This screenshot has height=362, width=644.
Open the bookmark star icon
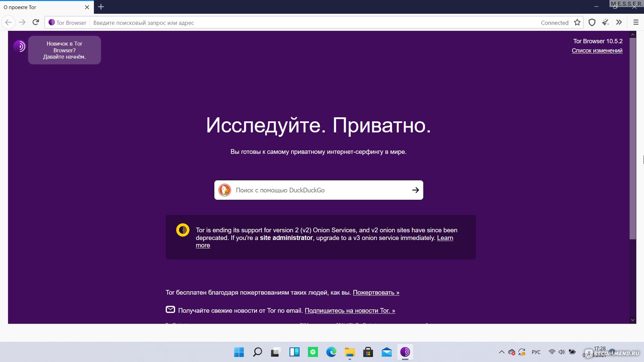click(x=578, y=22)
